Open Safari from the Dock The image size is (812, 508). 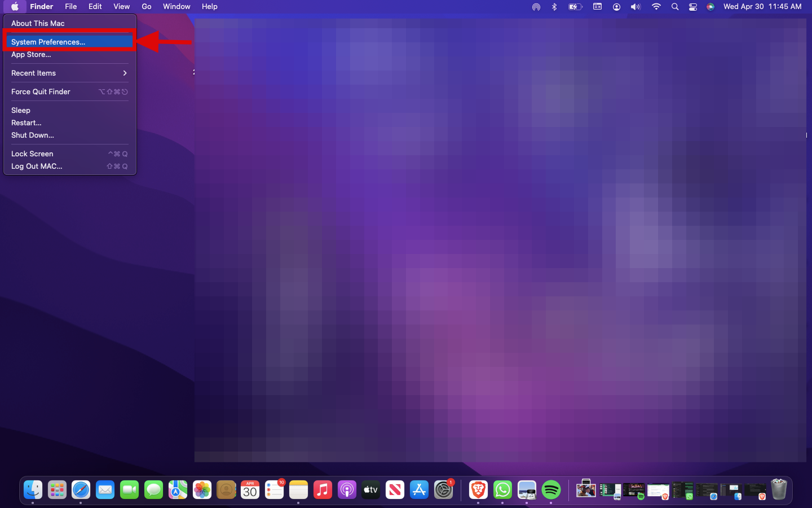click(x=81, y=490)
